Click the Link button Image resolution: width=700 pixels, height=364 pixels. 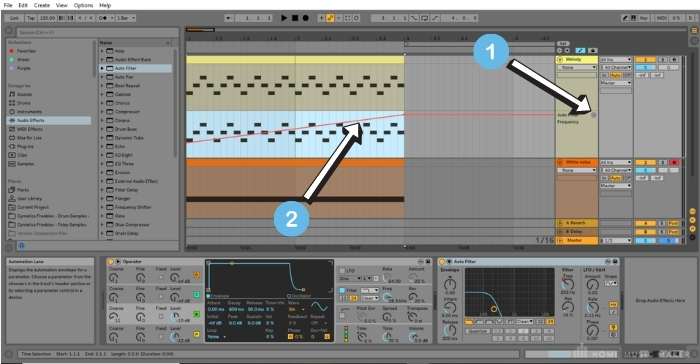coord(14,18)
